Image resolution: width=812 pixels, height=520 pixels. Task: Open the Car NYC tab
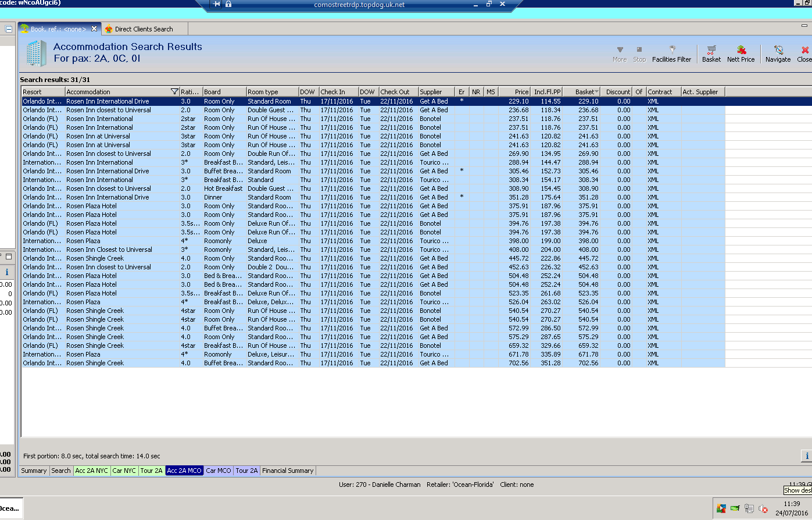[x=124, y=471]
